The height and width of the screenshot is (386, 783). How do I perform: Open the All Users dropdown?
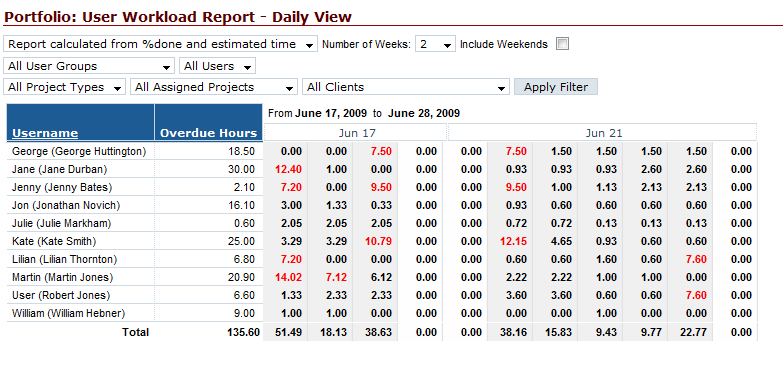coord(217,66)
